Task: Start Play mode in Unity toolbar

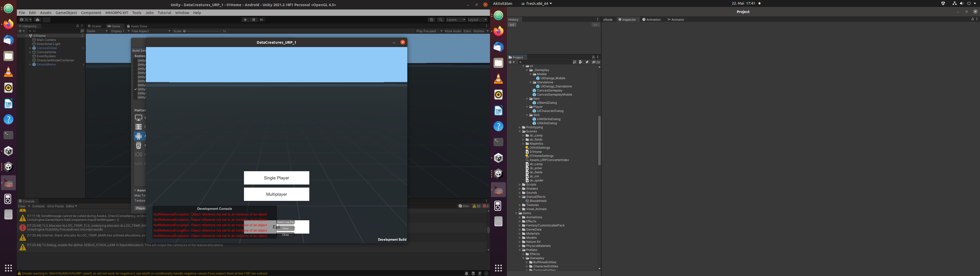Action: (x=245, y=20)
